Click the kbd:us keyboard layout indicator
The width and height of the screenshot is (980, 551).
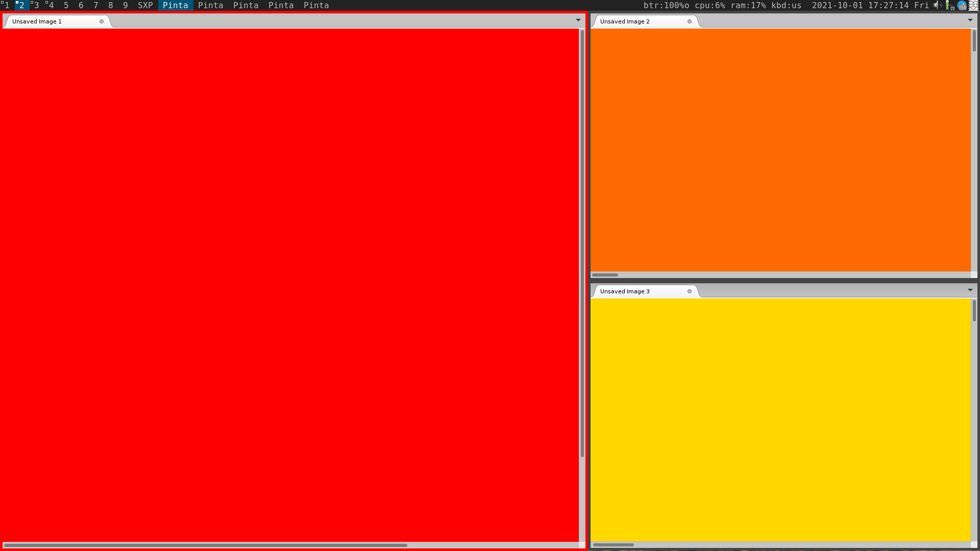[x=786, y=5]
